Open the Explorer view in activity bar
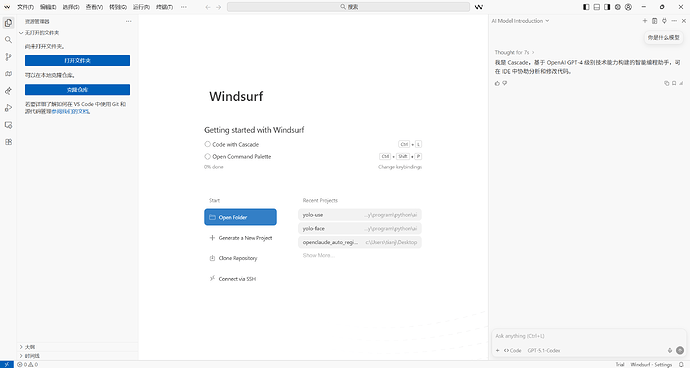This screenshot has width=690, height=368. pyautogui.click(x=8, y=23)
